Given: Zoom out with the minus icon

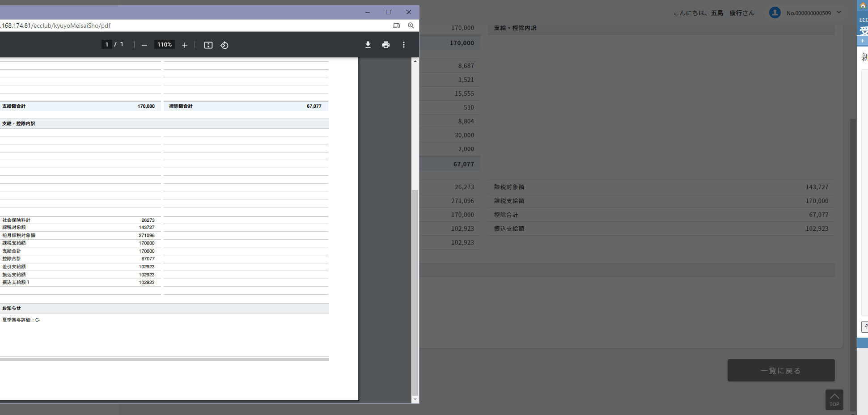Looking at the screenshot, I should (144, 45).
